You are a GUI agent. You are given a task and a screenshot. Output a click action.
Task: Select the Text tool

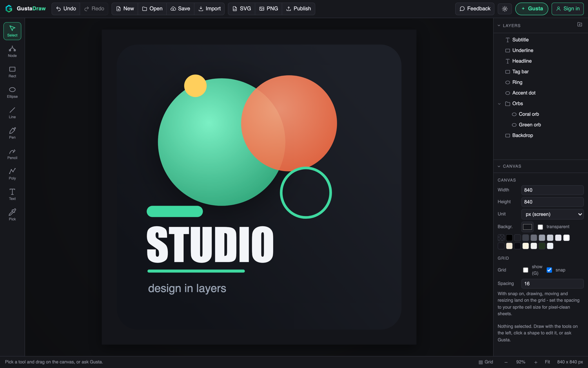click(12, 195)
